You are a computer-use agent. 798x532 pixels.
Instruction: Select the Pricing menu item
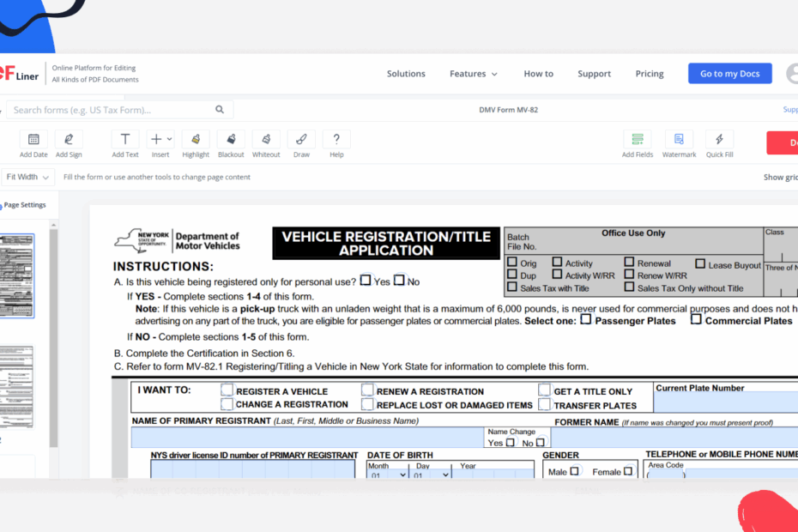point(650,74)
